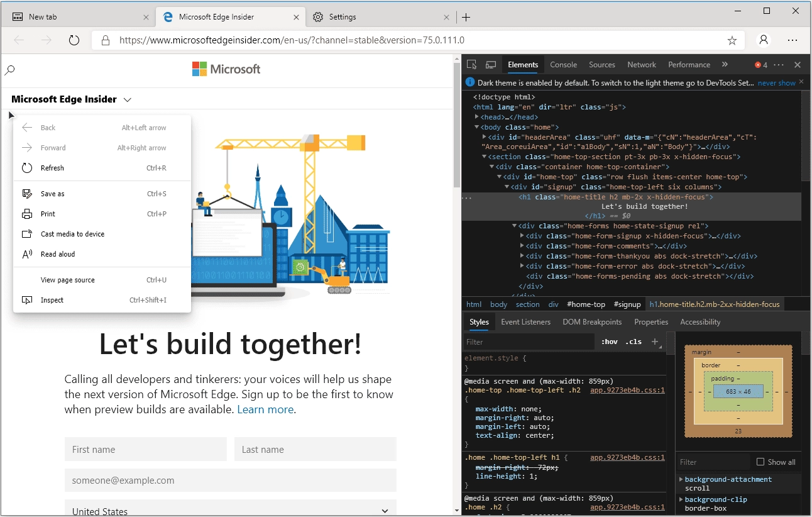Expand home-form-comments div node
The height and width of the screenshot is (517, 812).
click(x=522, y=246)
